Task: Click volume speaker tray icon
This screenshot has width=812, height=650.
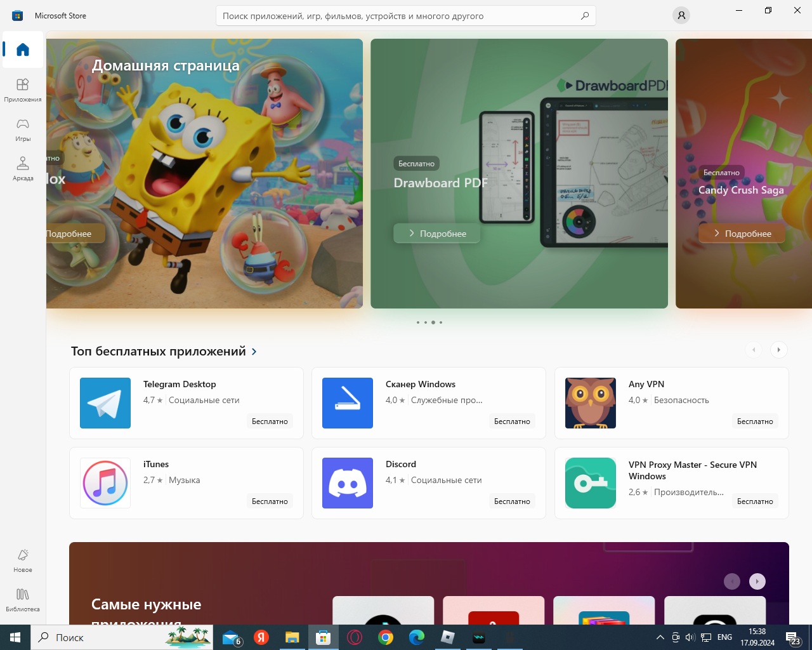Action: (690, 637)
